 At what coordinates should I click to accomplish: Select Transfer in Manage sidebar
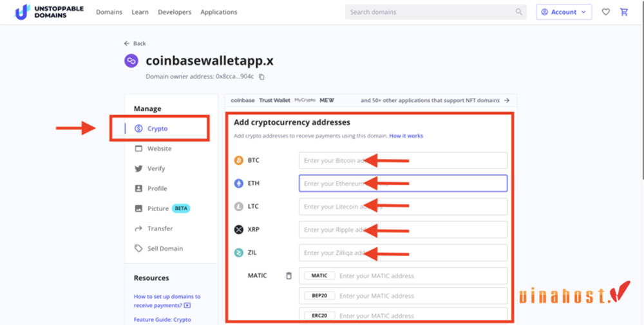click(x=160, y=228)
